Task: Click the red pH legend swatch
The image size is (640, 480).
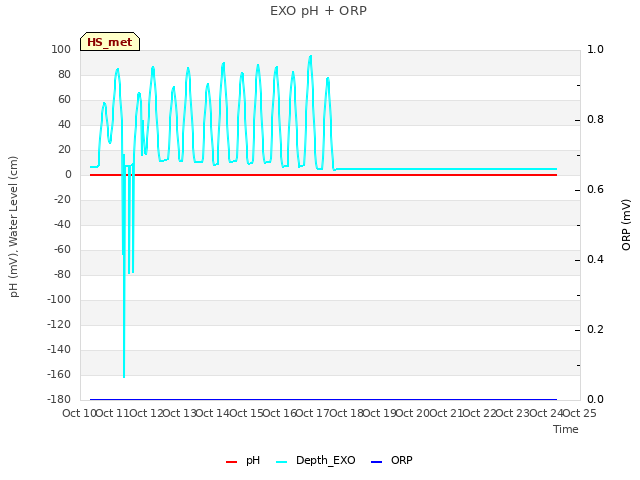Action: (231, 462)
